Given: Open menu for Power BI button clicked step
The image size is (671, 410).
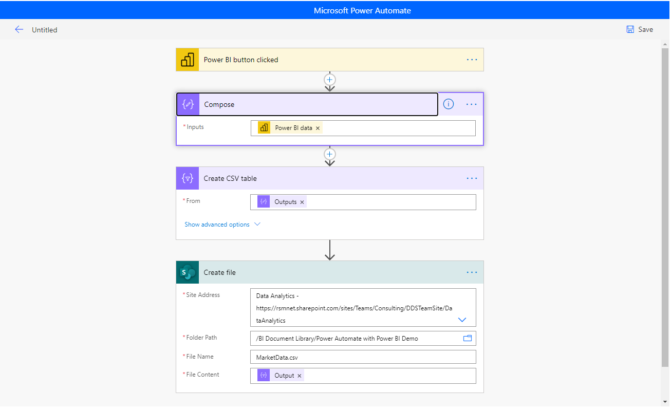Looking at the screenshot, I should 472,59.
